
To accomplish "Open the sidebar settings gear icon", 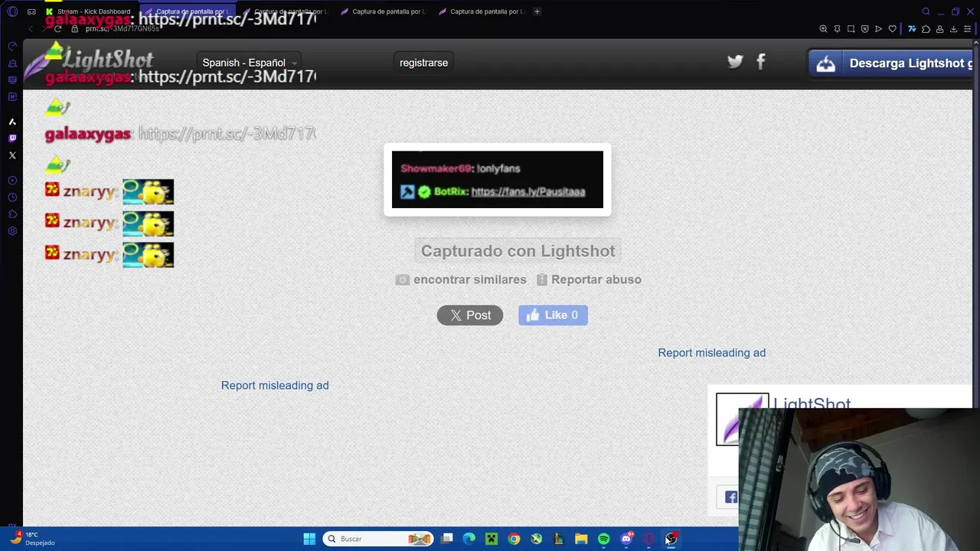I will (x=12, y=231).
